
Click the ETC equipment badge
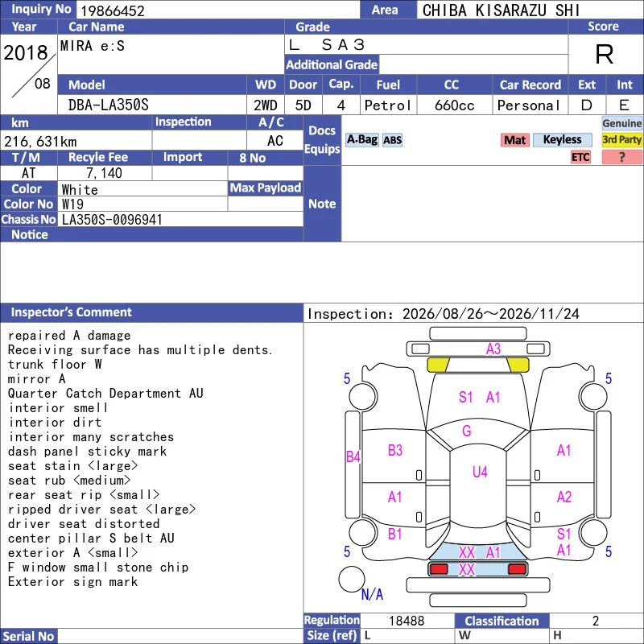click(580, 157)
